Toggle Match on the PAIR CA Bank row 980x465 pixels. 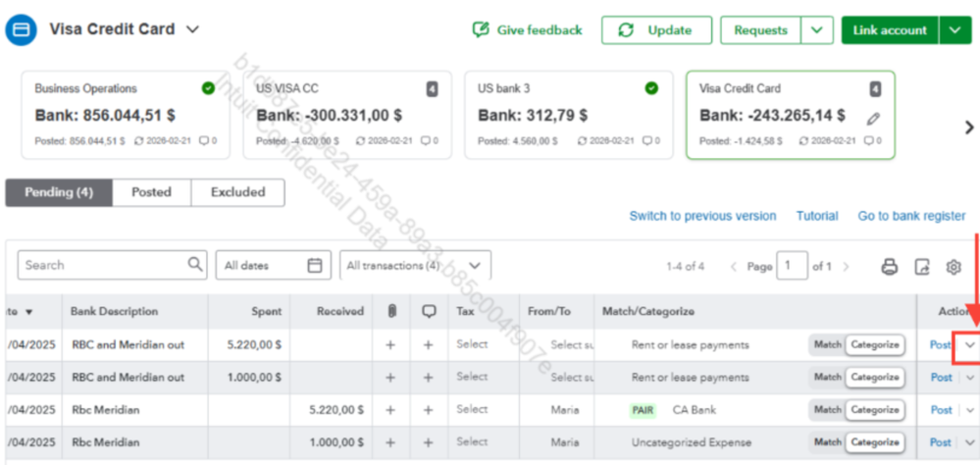tap(828, 410)
